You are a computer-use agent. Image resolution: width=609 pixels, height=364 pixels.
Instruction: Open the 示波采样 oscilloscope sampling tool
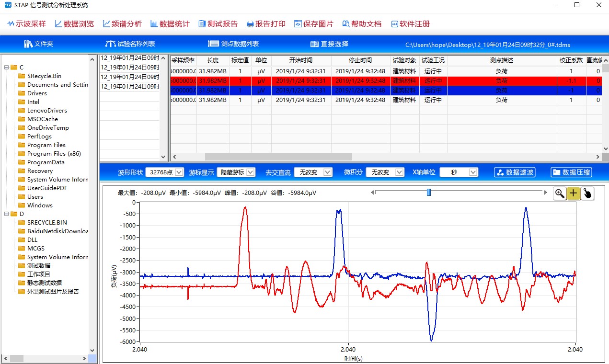[x=27, y=23]
